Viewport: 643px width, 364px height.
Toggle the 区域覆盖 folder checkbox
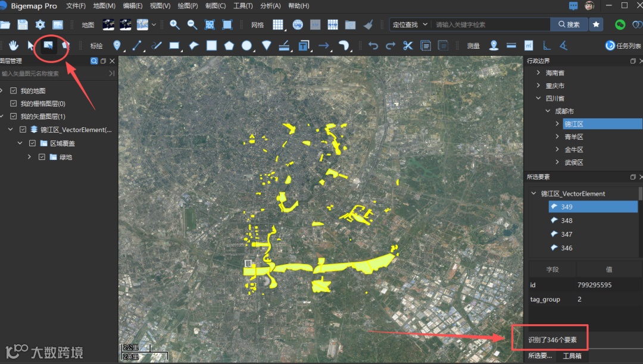[x=32, y=143]
